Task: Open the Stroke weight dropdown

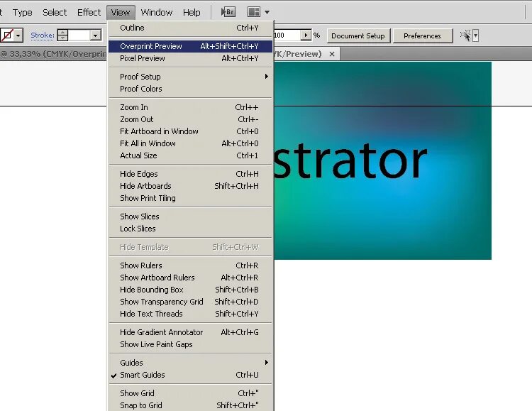Action: tap(96, 35)
